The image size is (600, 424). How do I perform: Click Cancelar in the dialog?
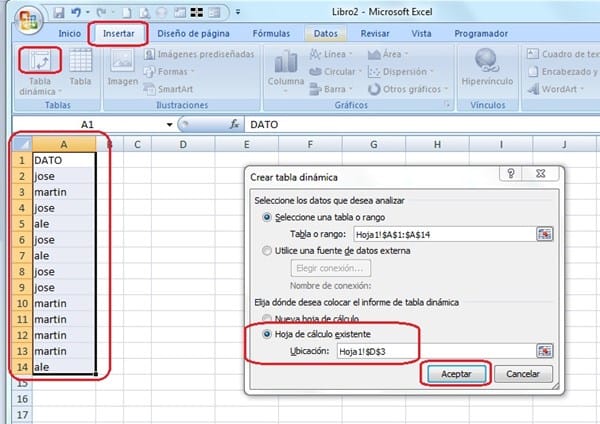(523, 374)
